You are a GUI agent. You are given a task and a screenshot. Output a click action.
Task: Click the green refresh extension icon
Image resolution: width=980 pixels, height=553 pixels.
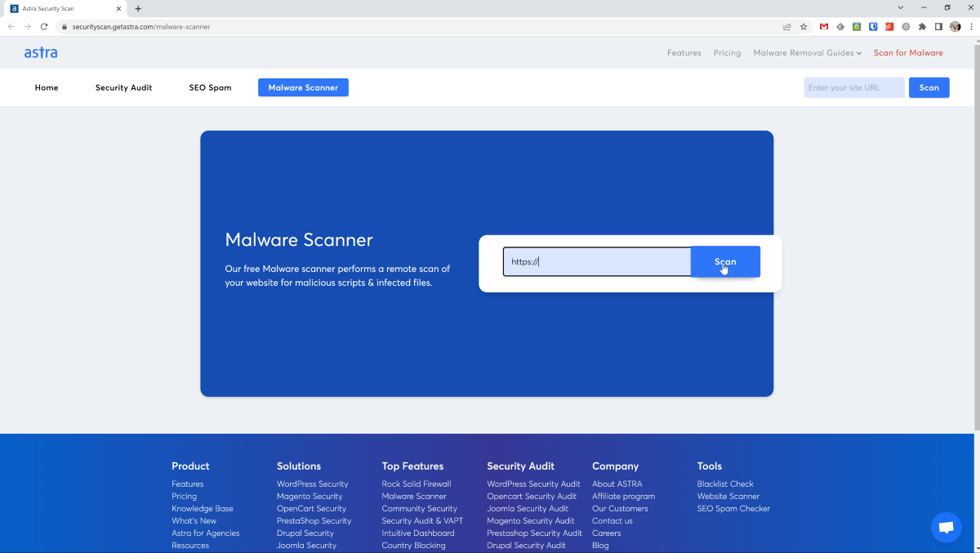(x=857, y=26)
